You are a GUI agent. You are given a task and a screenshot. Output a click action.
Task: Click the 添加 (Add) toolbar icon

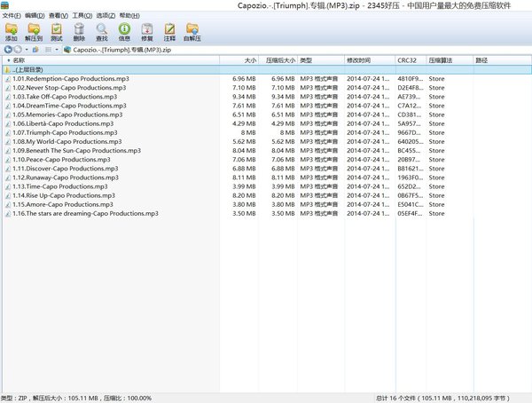click(12, 31)
